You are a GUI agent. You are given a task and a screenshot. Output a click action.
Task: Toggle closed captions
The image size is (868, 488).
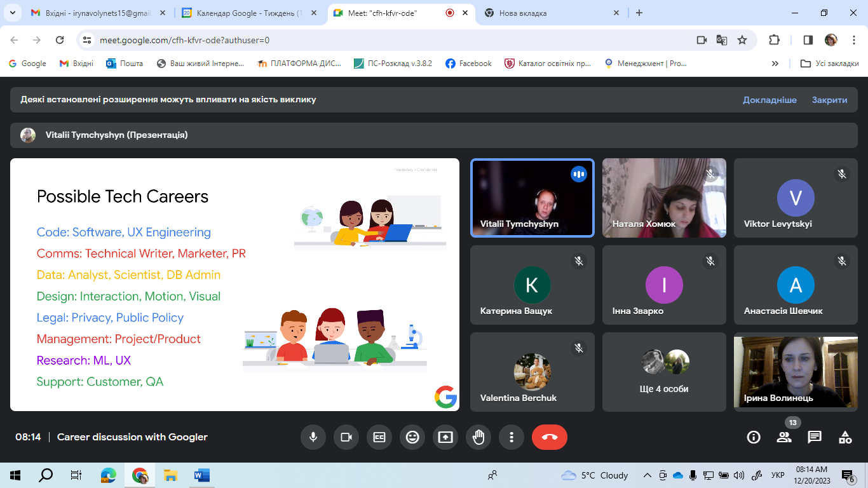click(x=379, y=437)
